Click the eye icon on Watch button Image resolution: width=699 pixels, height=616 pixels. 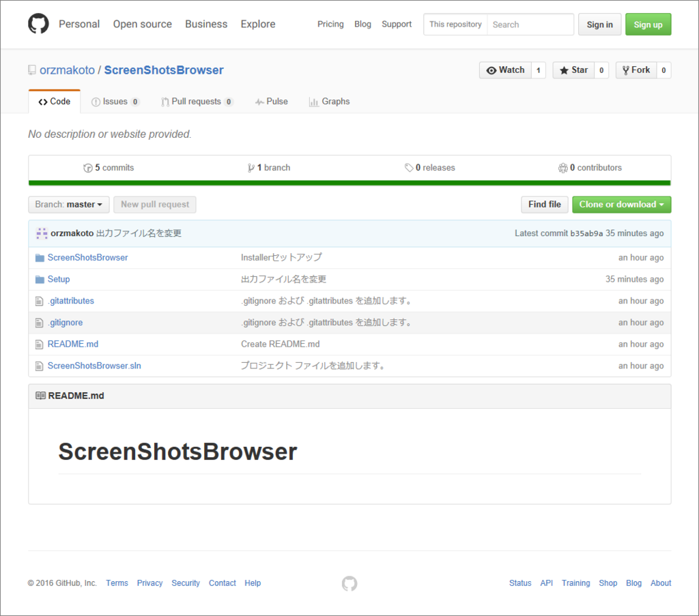click(491, 70)
